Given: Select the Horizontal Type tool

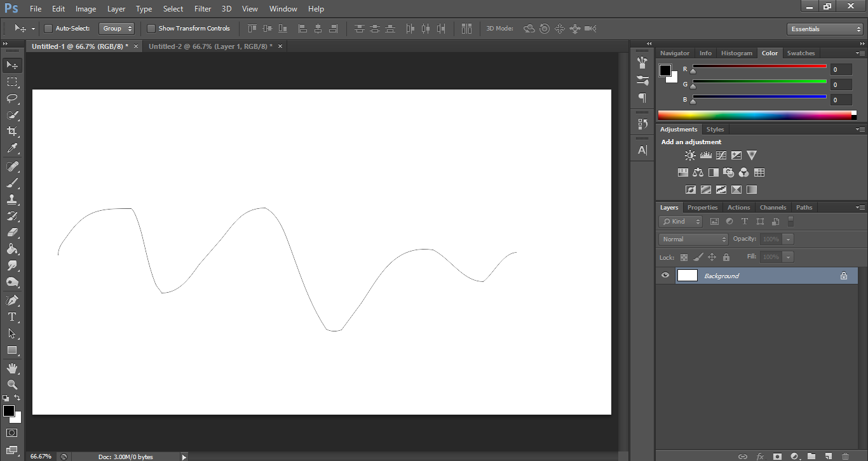Looking at the screenshot, I should [11, 316].
